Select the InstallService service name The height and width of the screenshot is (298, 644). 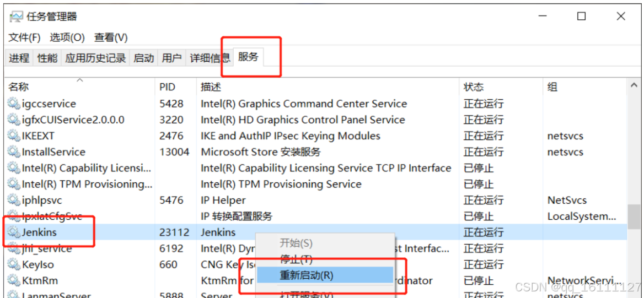(53, 152)
